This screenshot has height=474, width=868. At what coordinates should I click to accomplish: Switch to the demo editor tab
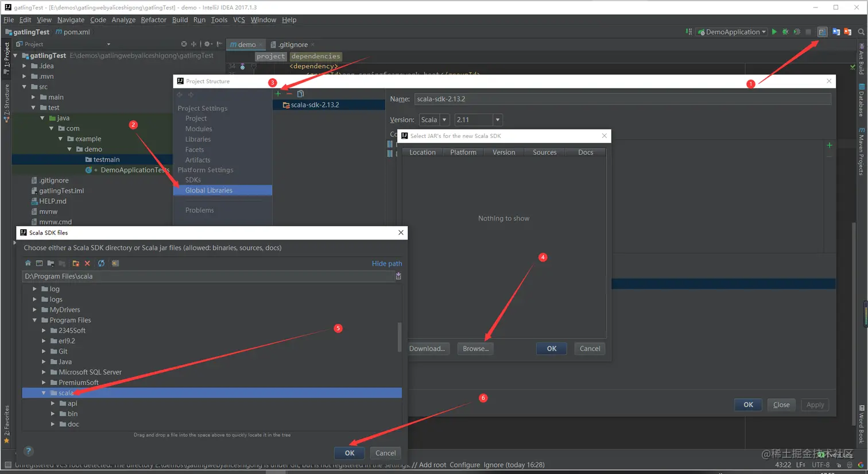tap(246, 44)
